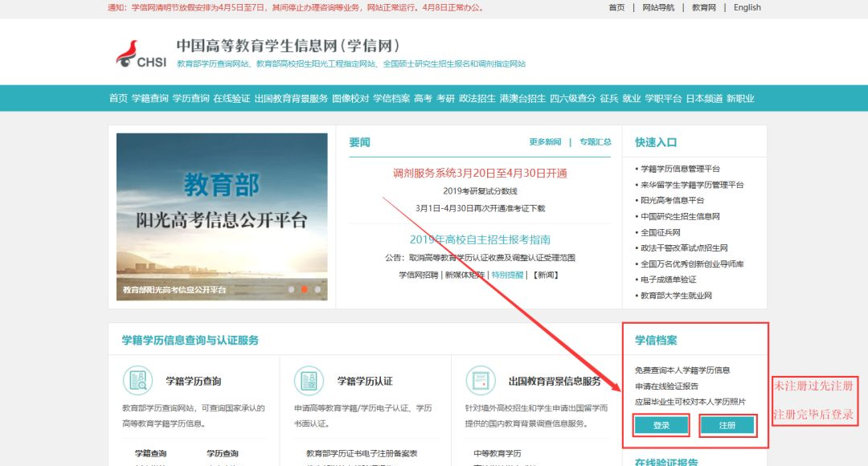Open 专题汇总 link in news panel

pos(595,142)
